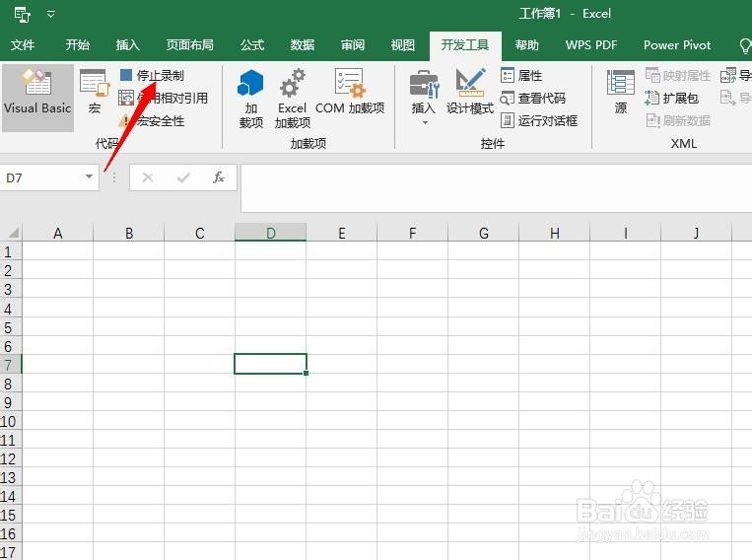Open the XML 源 source pane

pos(621,92)
